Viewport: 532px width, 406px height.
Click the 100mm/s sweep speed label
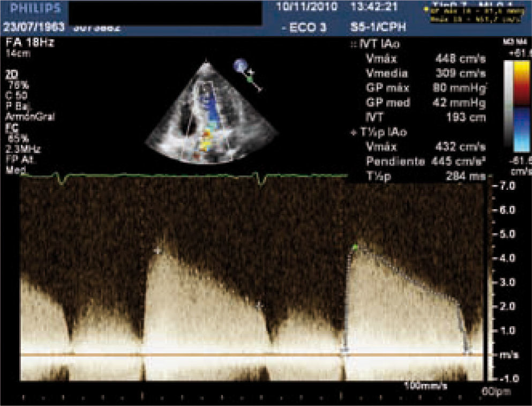425,386
